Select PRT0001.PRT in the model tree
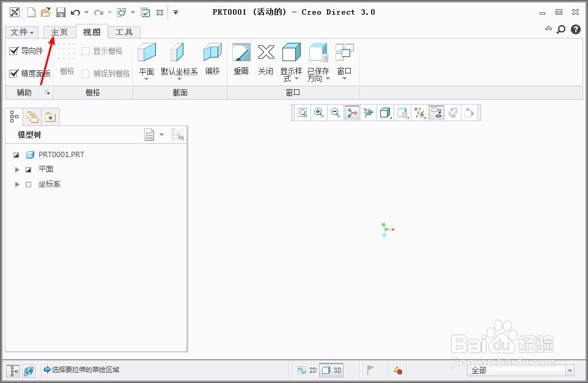This screenshot has width=588, height=383. pos(61,155)
